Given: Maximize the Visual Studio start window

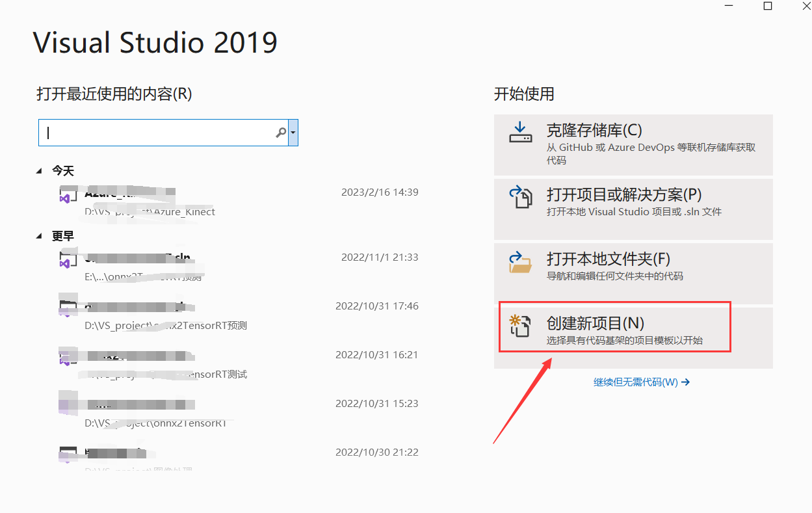Looking at the screenshot, I should (768, 6).
